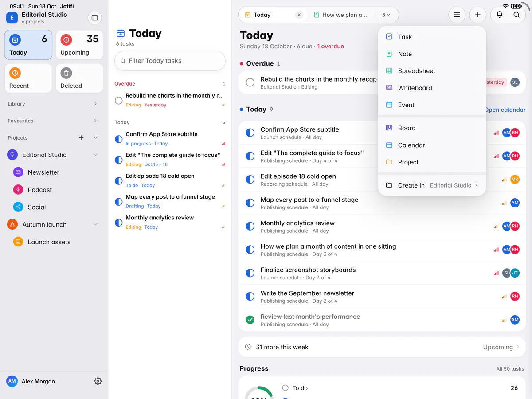Toggle status of Monthly analytics review main row

250,226
